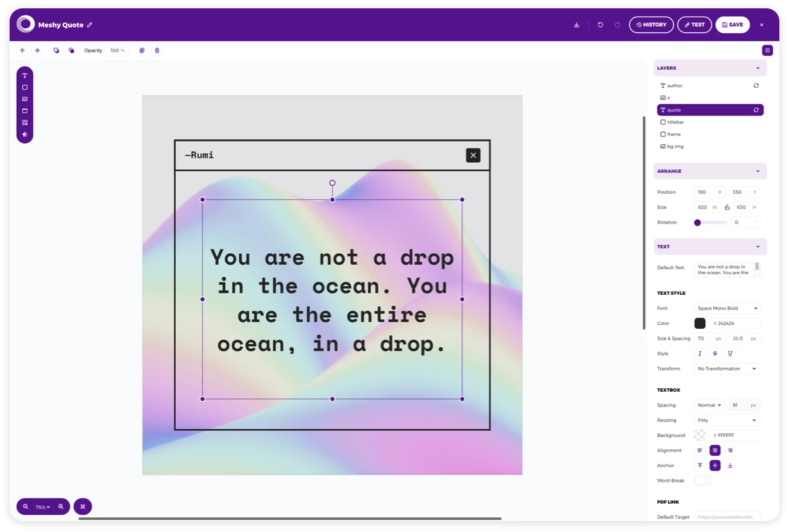
Task: Edit the template name with the pencil icon
Action: click(90, 25)
